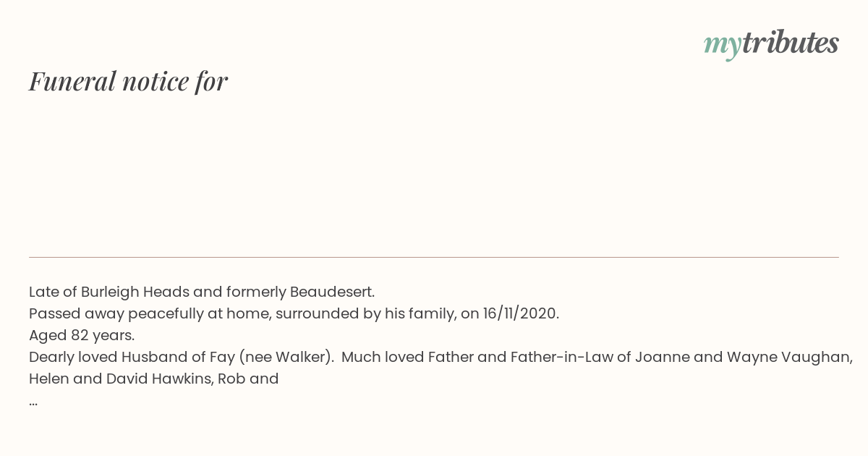The height and width of the screenshot is (456, 868).
Task: Select the "(nee Walker)" text
Action: pyautogui.click(x=286, y=358)
